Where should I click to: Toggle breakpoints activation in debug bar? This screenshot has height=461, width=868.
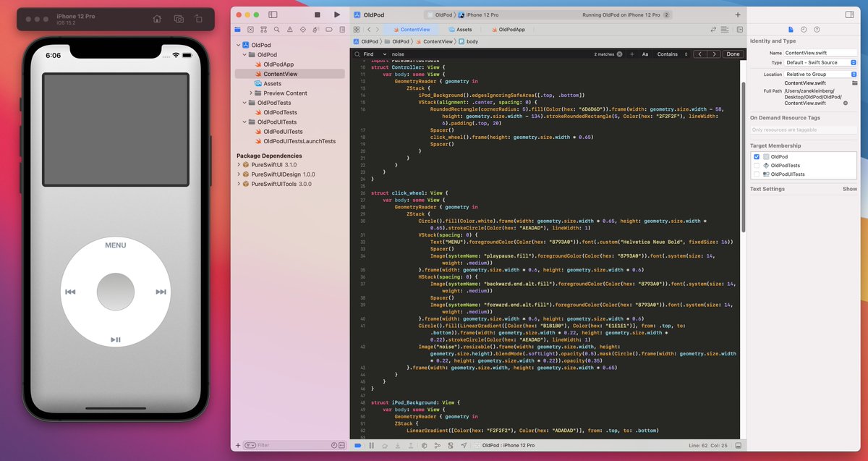[x=358, y=446]
